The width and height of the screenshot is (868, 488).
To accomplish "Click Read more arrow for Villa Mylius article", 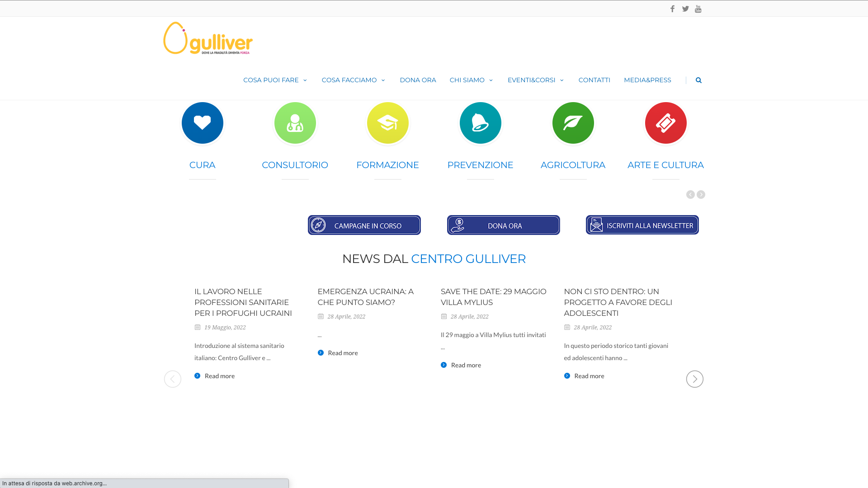I will pos(443,365).
